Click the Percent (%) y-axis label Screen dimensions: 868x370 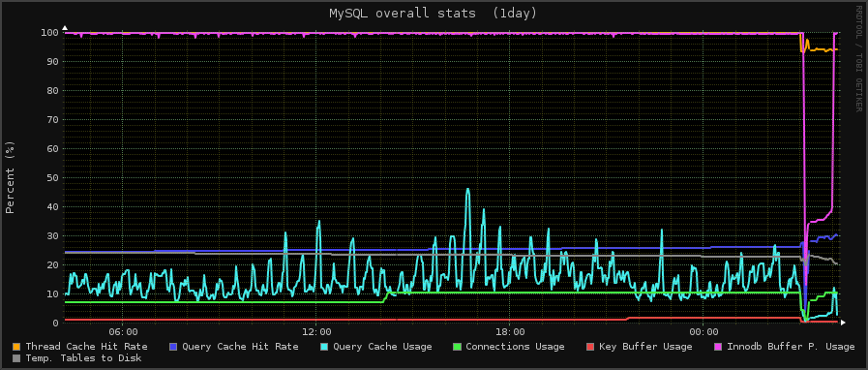click(11, 177)
